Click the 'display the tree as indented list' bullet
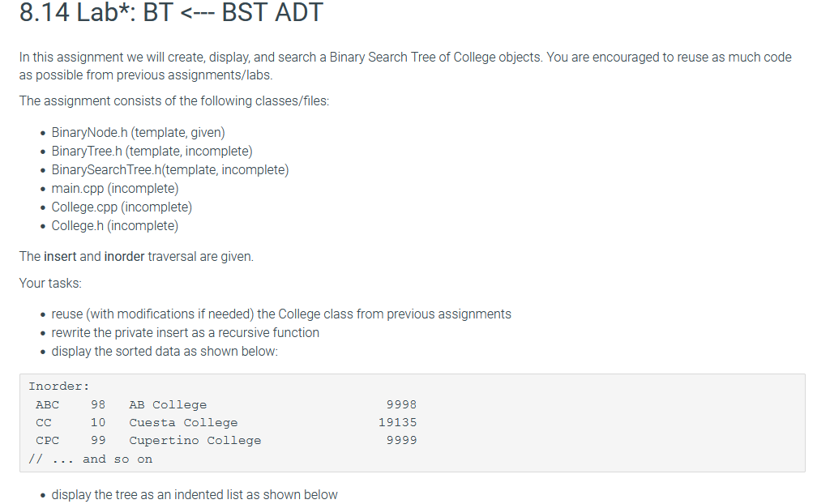Image resolution: width=830 pixels, height=504 pixels. pos(195,494)
